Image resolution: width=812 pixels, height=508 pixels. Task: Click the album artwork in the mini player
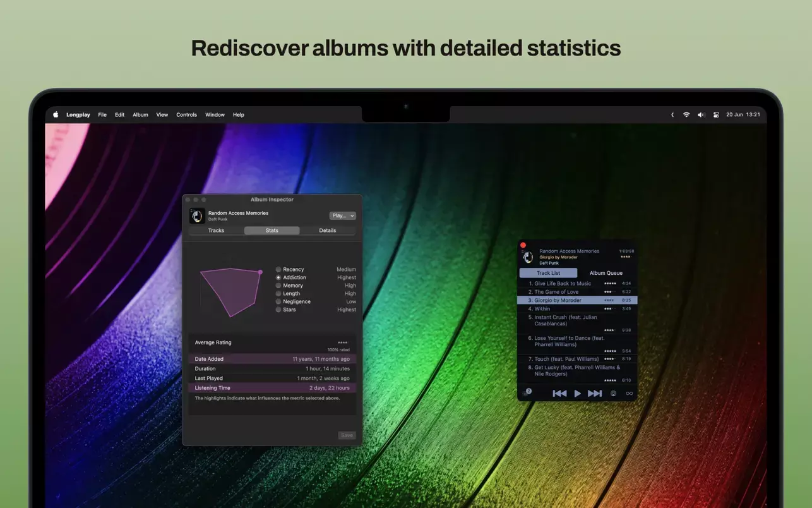pyautogui.click(x=528, y=257)
